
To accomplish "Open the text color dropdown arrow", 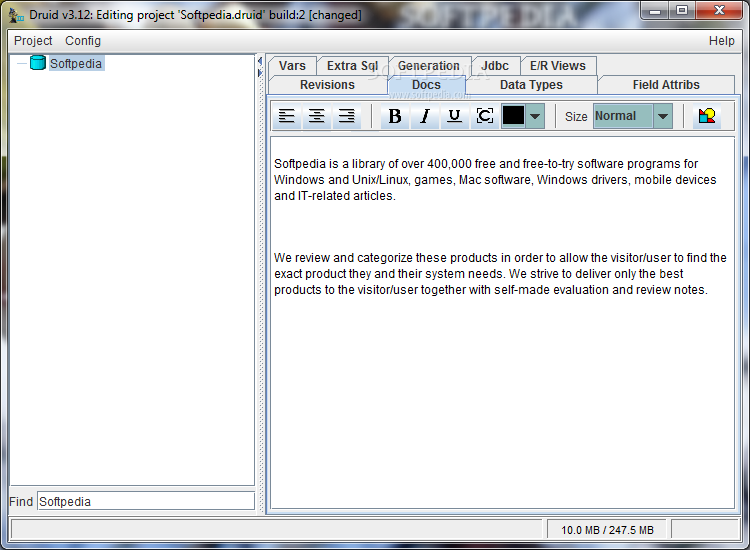I will pos(535,116).
